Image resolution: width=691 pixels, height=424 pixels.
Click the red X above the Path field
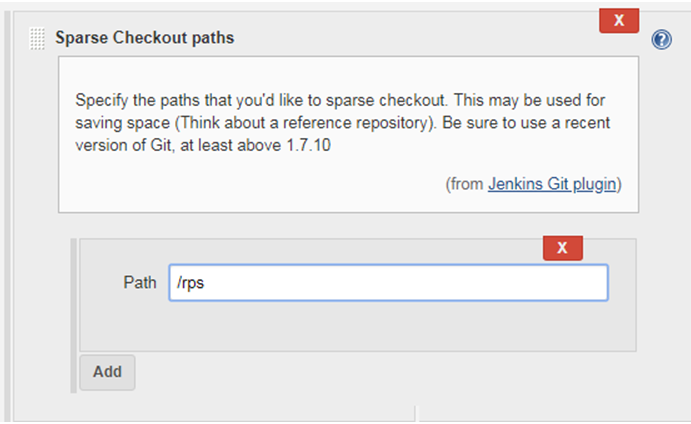pos(563,248)
